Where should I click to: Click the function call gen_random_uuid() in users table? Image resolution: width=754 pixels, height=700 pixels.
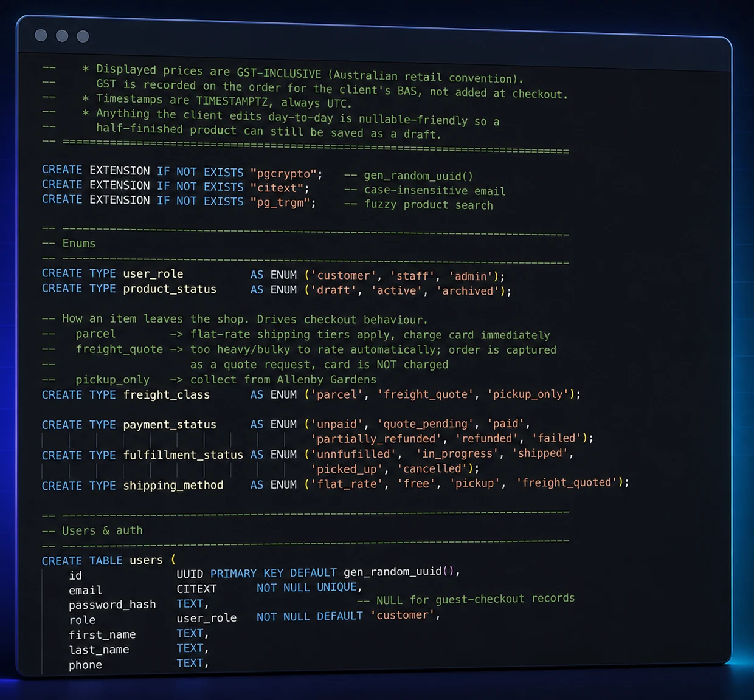click(399, 572)
